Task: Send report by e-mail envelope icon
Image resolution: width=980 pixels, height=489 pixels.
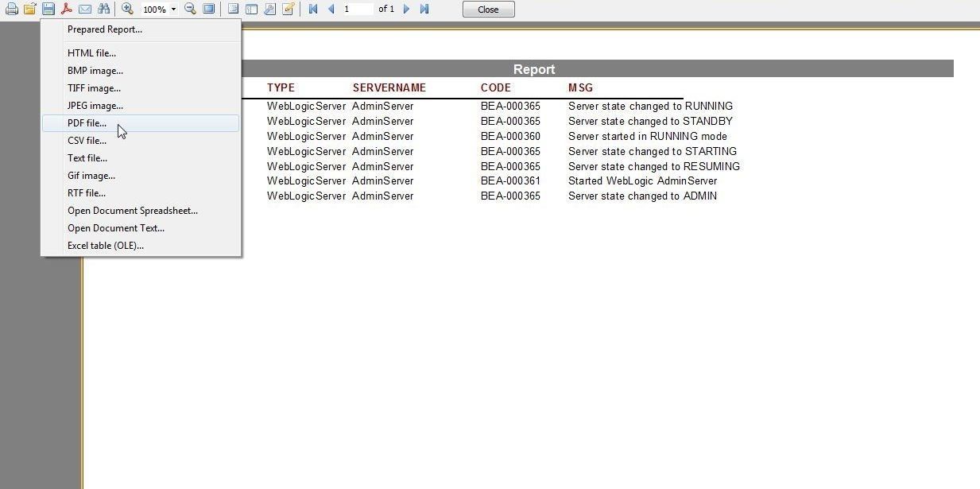Action: [x=85, y=10]
